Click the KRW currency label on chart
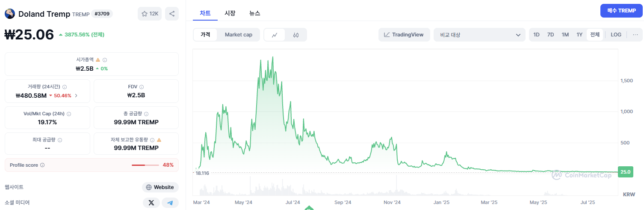 click(629, 194)
